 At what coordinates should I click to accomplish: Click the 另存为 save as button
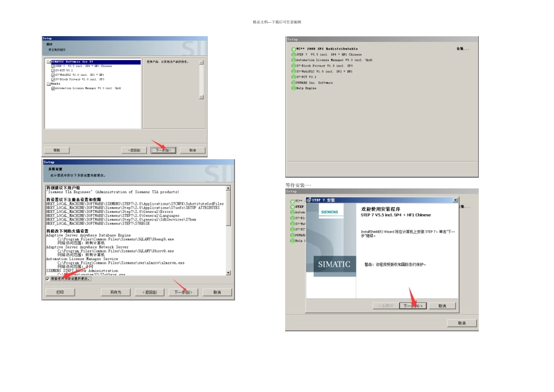click(x=115, y=292)
